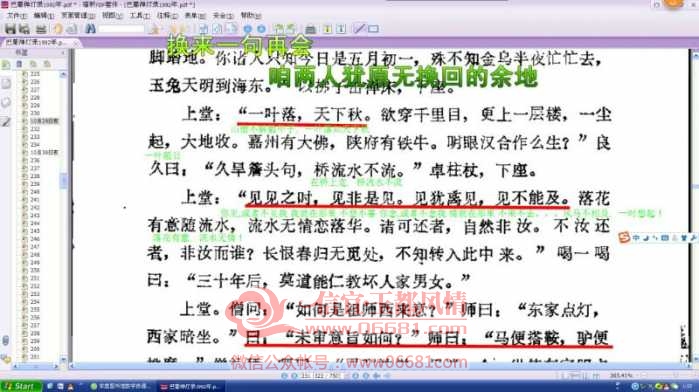The image size is (699, 392).
Task: Click the first yellow T typewriter icon
Action: tap(327, 29)
